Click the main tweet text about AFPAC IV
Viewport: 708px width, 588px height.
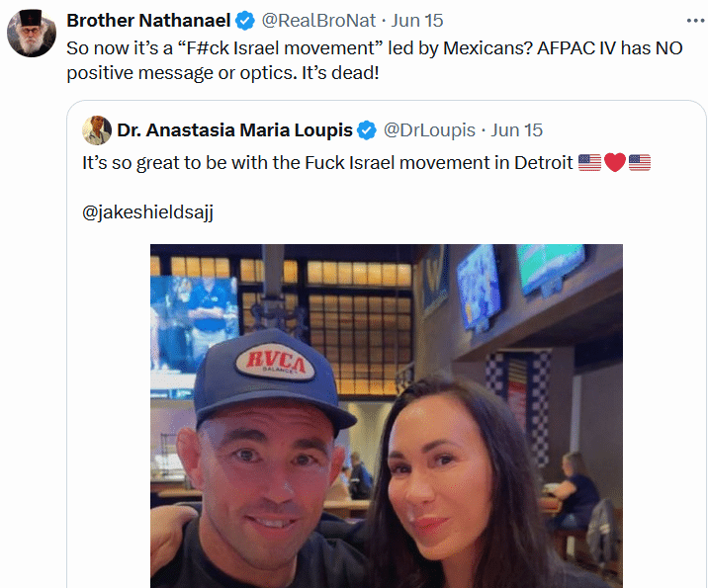point(375,60)
